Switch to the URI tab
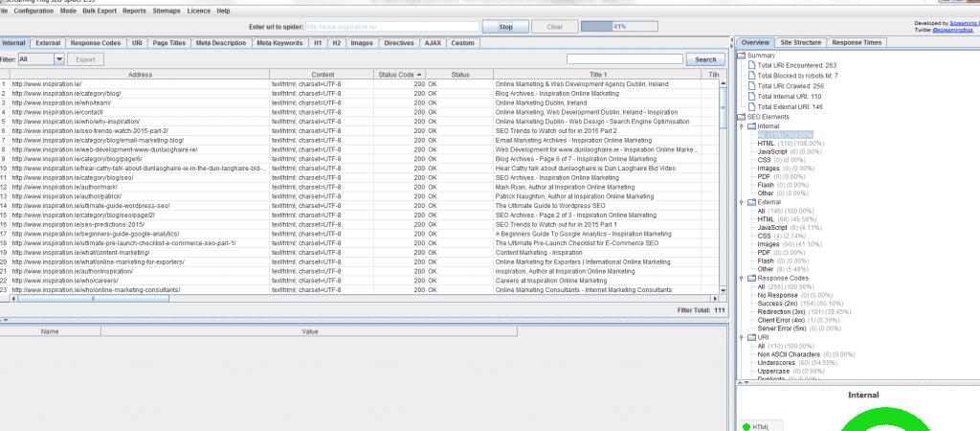Viewport: 980px width, 431px height. (137, 43)
